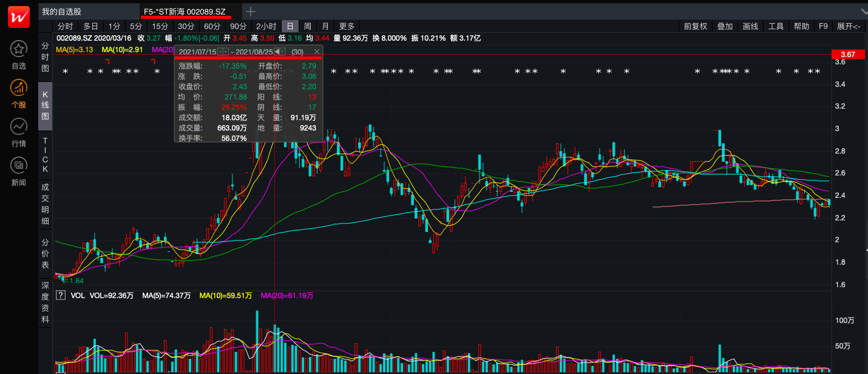Click the 叠加 overlay button

point(725,26)
